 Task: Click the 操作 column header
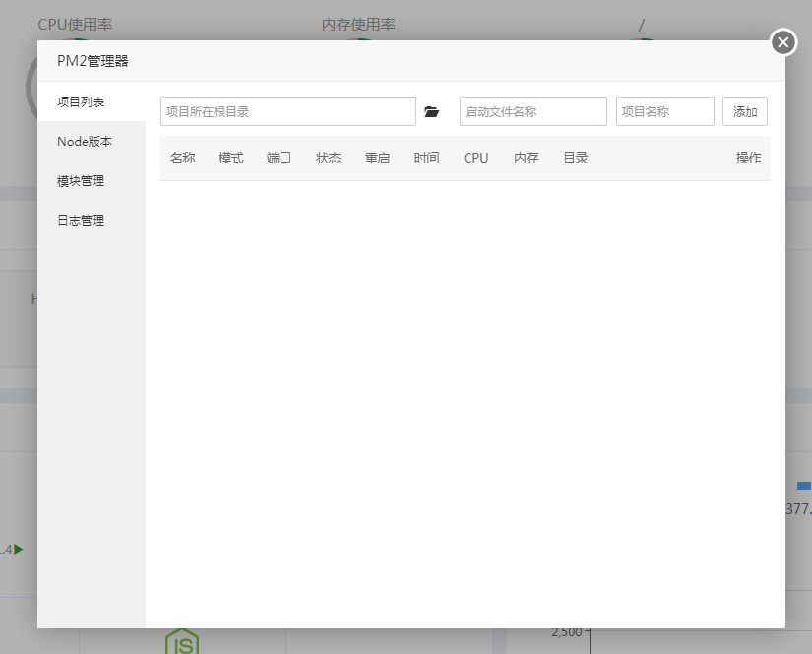click(748, 158)
